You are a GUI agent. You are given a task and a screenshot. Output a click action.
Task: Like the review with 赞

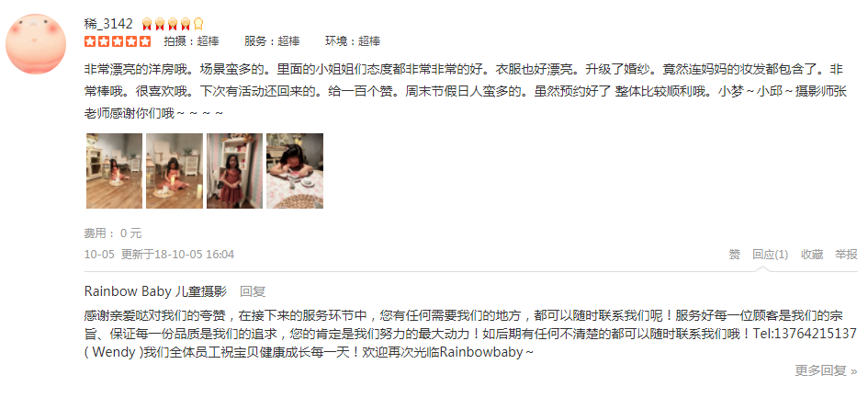tap(734, 255)
